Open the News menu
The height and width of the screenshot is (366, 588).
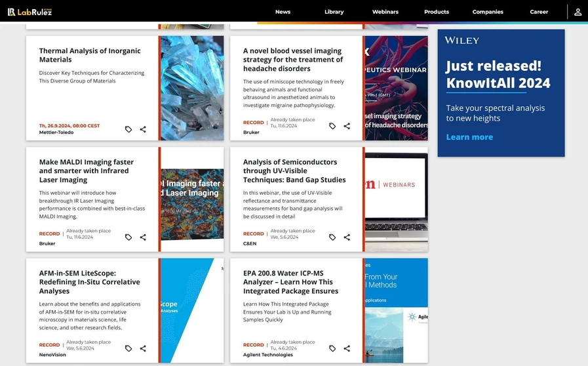[283, 12]
